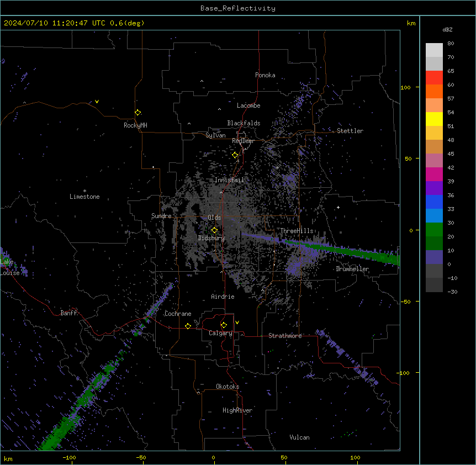The height and width of the screenshot is (465, 476).
Task: Click the yellow diamond marker below Cochrane
Action: coord(188,326)
